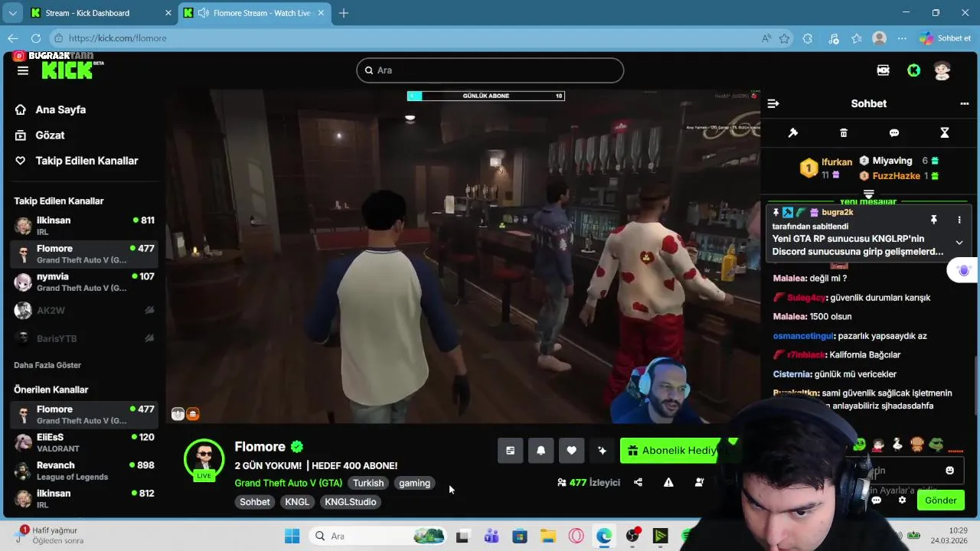
Task: Open browser tab actions dropdown
Action: 12,13
